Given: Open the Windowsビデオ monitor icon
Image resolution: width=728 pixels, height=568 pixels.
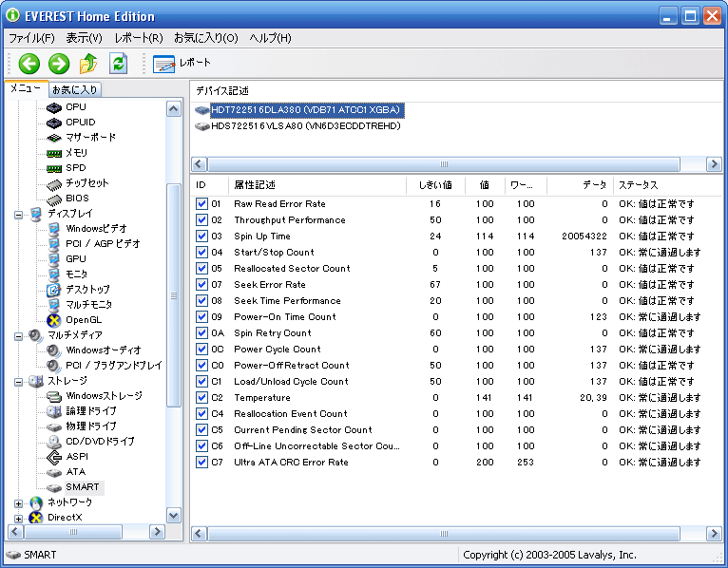Looking at the screenshot, I should (x=54, y=229).
